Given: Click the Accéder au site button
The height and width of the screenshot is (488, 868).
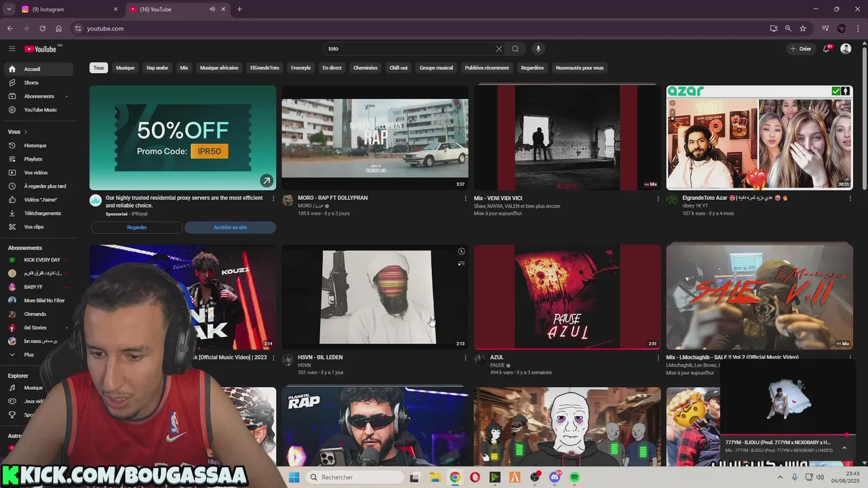Looking at the screenshot, I should [231, 228].
